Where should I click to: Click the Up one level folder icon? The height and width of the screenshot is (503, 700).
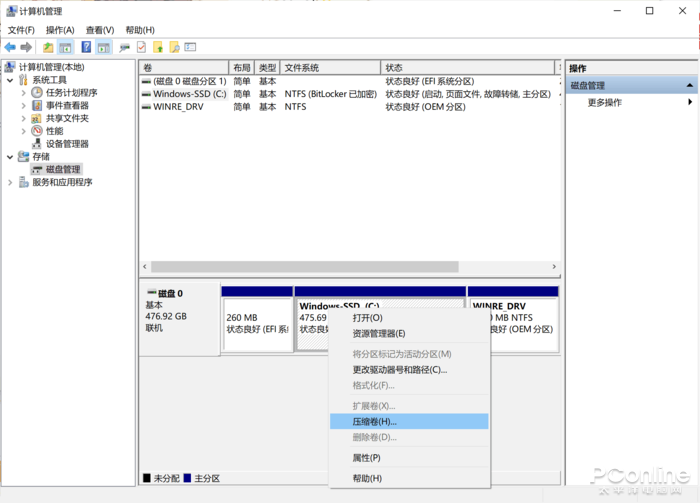click(48, 47)
